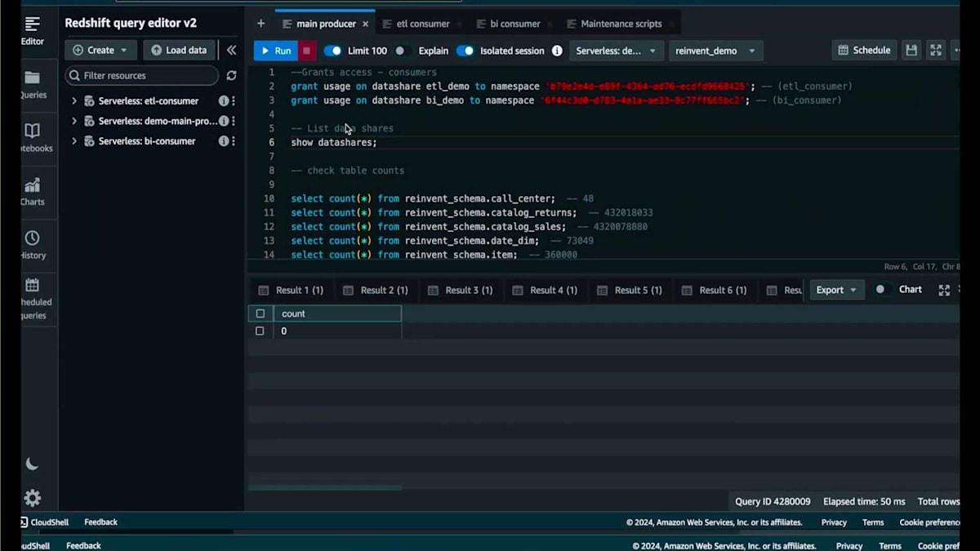Stop the running query with red square
The width and height of the screenshot is (980, 551).
[x=307, y=51]
